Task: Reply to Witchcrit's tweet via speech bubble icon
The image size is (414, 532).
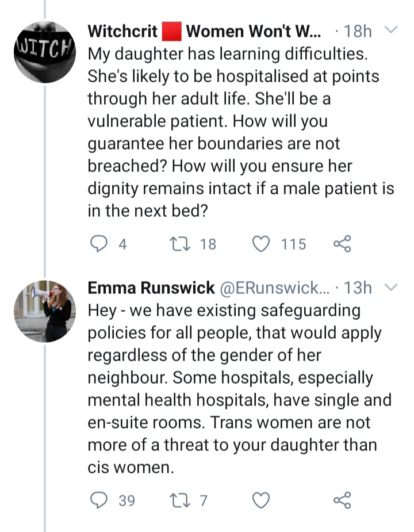Action: click(x=99, y=244)
